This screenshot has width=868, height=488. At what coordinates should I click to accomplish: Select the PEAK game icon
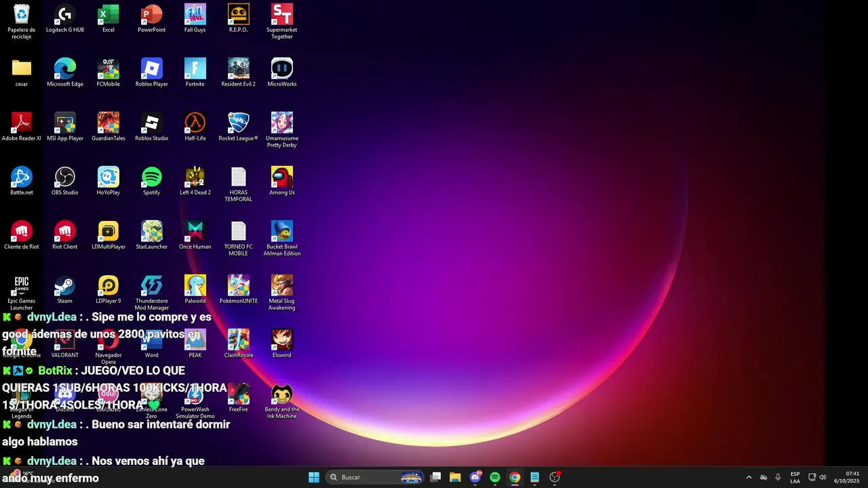coord(195,344)
